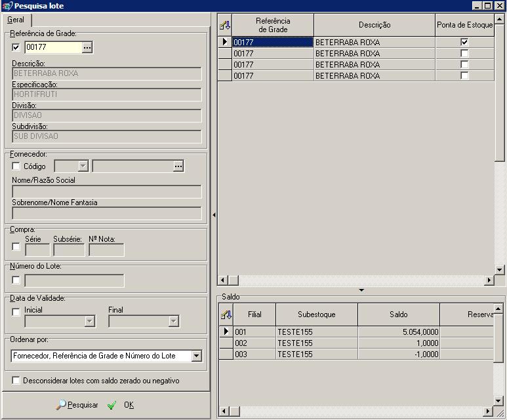The width and height of the screenshot is (507, 420).
Task: Click the green checkmark OK icon
Action: 112,405
